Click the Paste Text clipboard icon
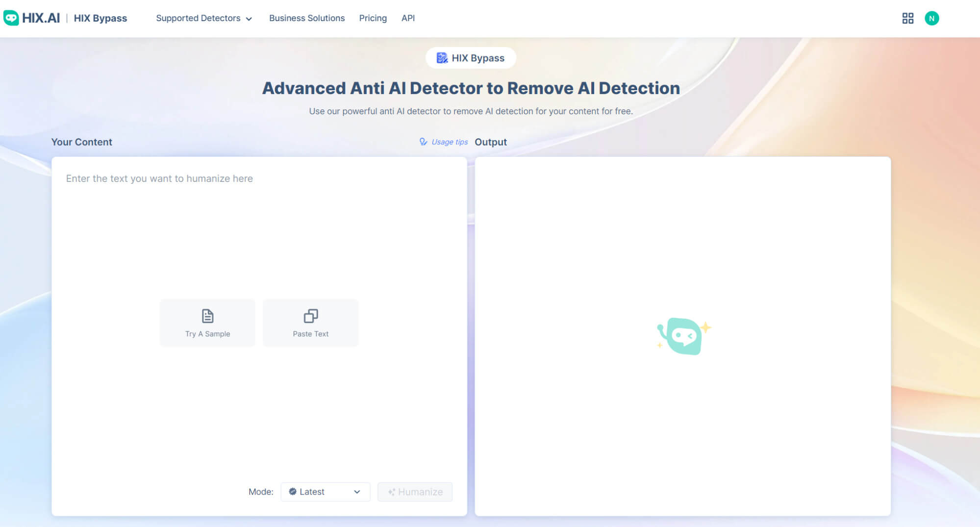Screen dimensions: 980x527 click(x=310, y=316)
